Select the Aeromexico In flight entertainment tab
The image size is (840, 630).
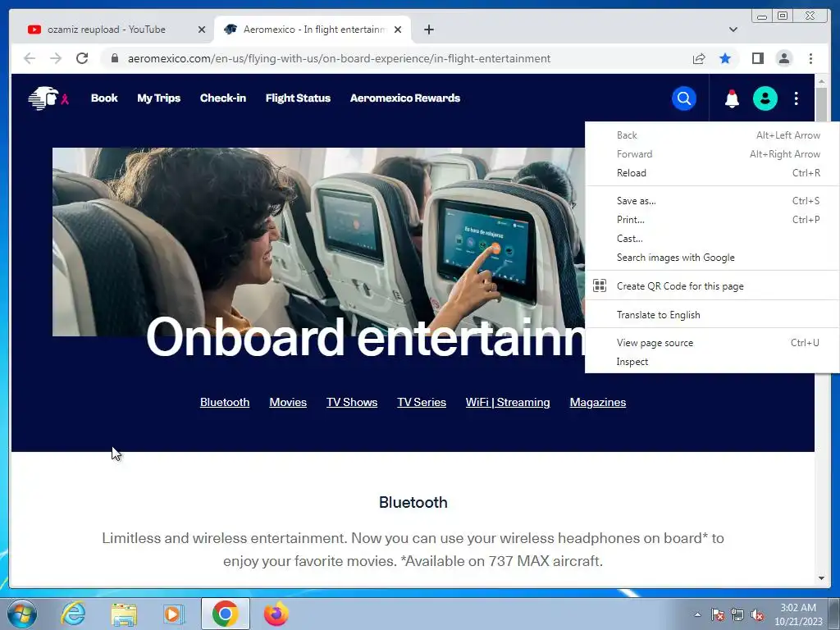coord(313,30)
